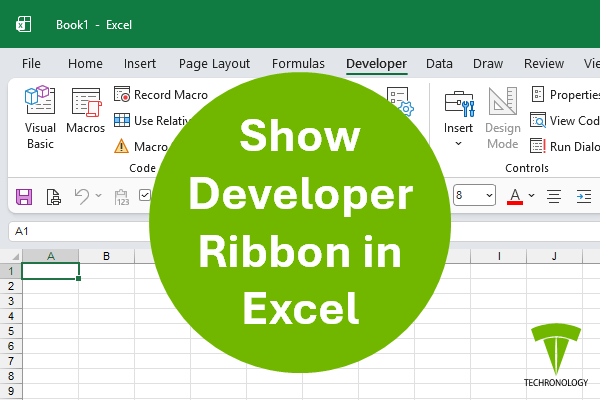Click Print Preview icon in quick toolbar
This screenshot has height=400, width=600.
(53, 197)
